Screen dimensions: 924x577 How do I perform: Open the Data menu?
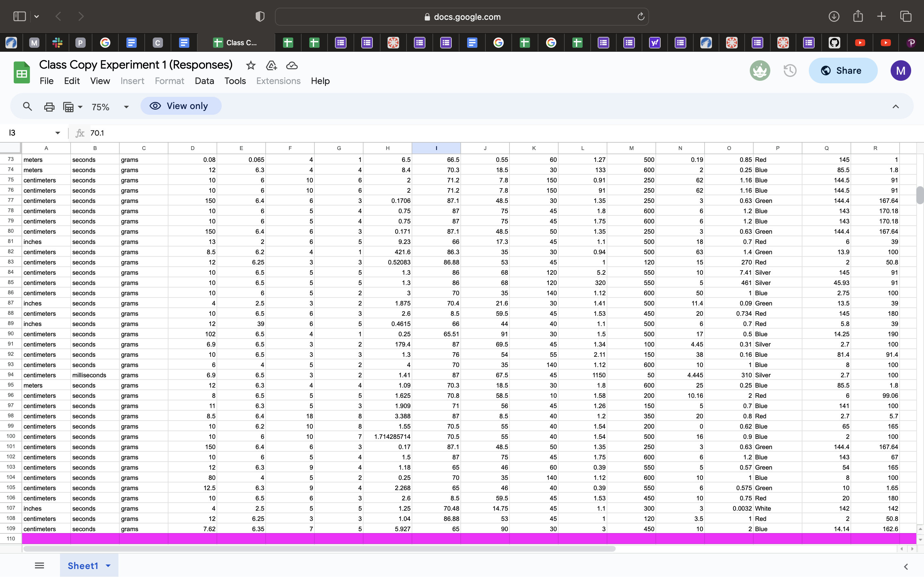(204, 81)
